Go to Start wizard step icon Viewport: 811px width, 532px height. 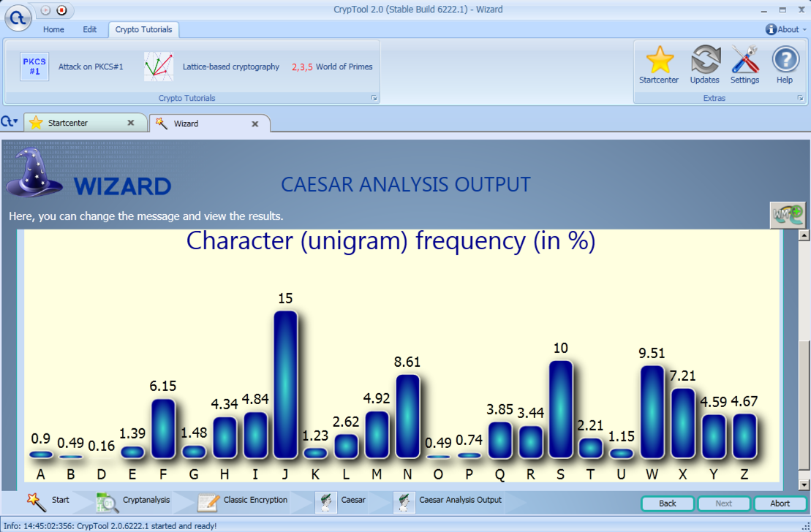pos(35,501)
